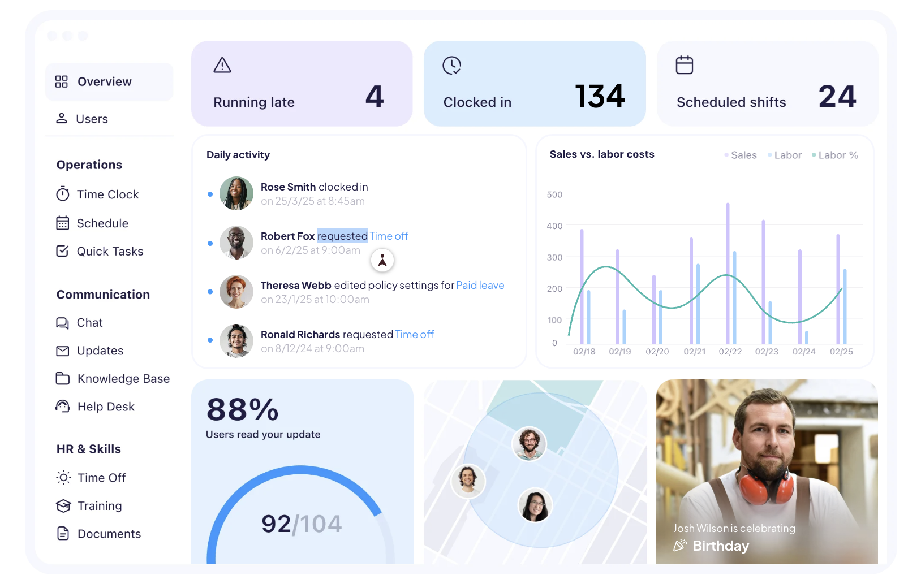Click 'Users read your update' caption
Viewport: 921px width, 588px height.
(263, 434)
